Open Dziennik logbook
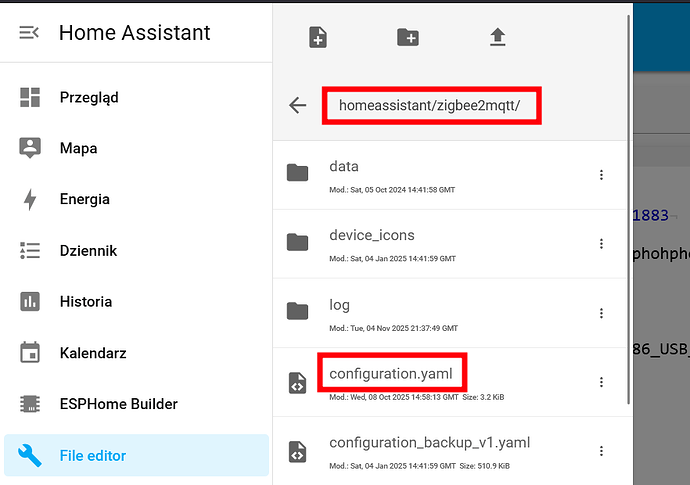 tap(88, 250)
